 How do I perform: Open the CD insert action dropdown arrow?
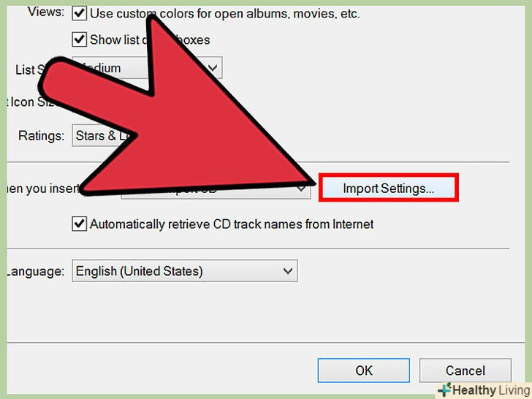click(x=301, y=189)
